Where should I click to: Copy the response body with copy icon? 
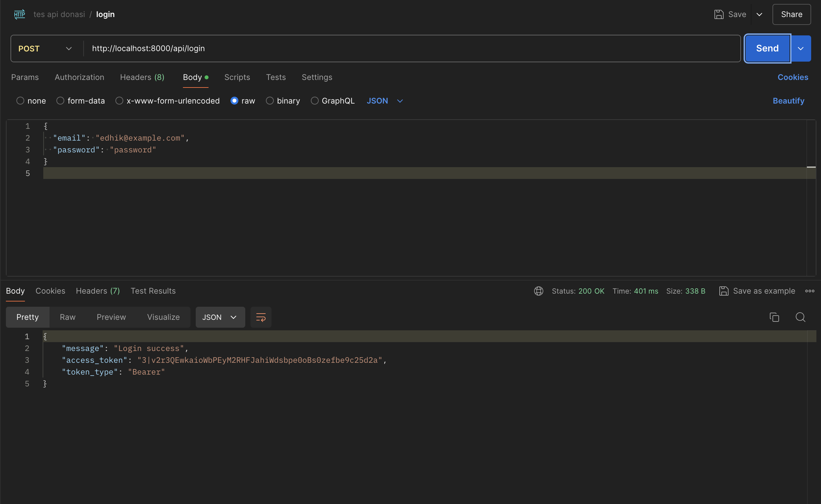(774, 317)
